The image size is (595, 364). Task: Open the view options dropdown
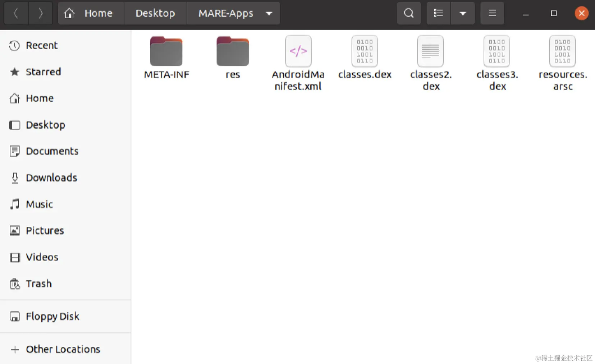click(x=463, y=13)
